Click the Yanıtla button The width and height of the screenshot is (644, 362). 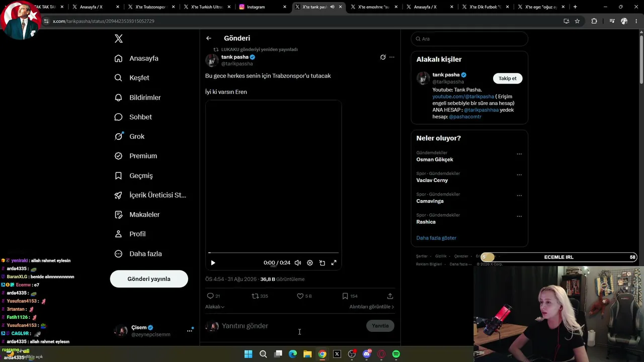point(380,326)
